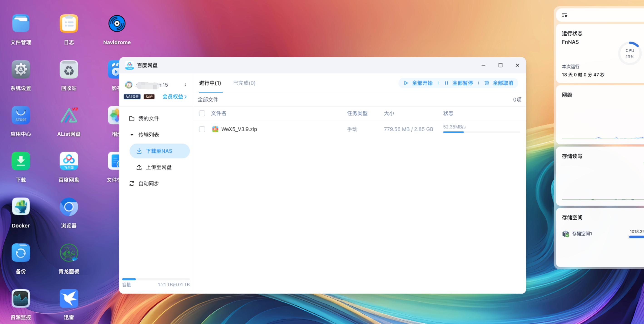Click the 18 天 0 时 0 分 47 秒 uptime text
The width and height of the screenshot is (644, 324).
click(x=583, y=75)
